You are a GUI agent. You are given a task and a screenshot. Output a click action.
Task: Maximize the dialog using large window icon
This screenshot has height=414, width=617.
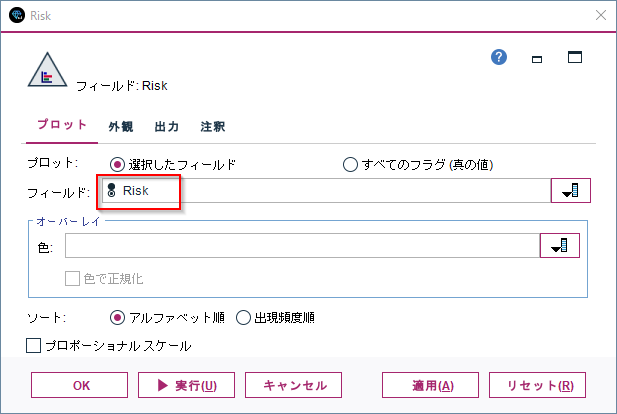point(575,57)
